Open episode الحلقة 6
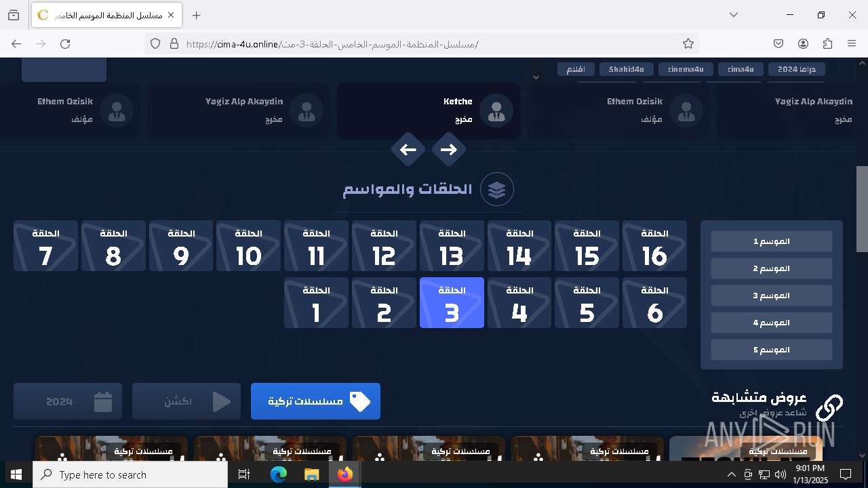The height and width of the screenshot is (488, 868). 654,303
